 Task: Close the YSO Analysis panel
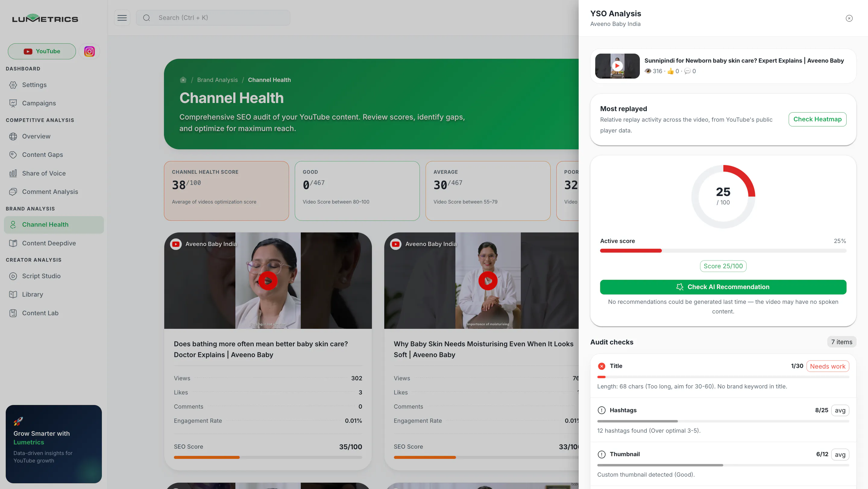[849, 18]
